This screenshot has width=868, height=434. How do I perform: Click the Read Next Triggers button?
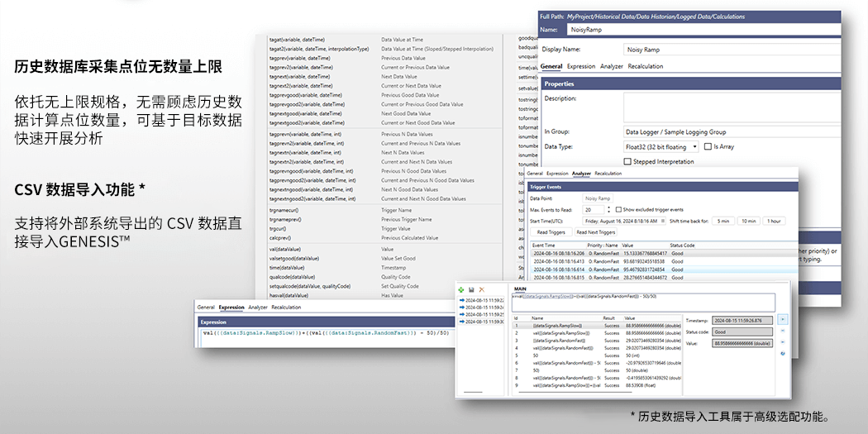point(596,232)
